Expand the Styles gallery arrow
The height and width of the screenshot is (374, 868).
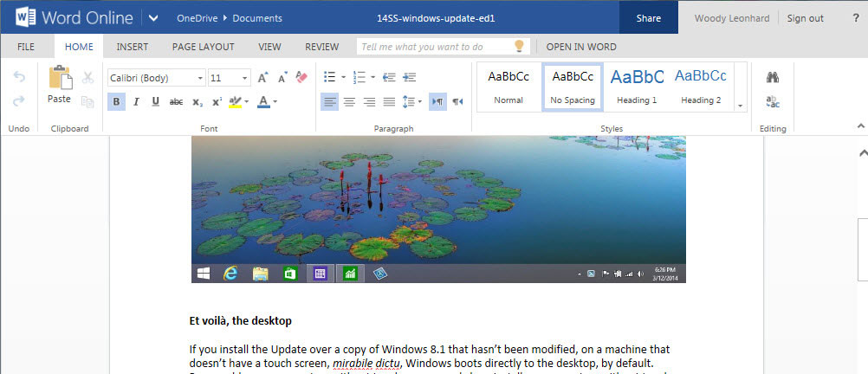coord(740,106)
